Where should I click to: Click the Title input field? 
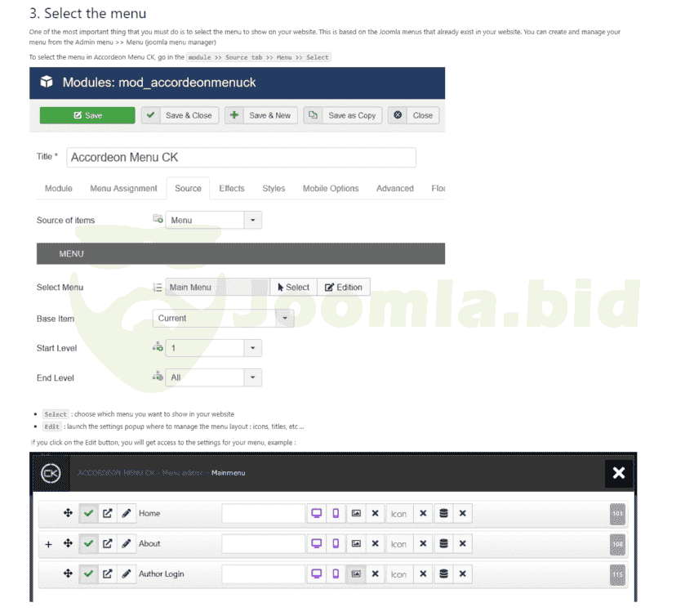click(x=241, y=158)
